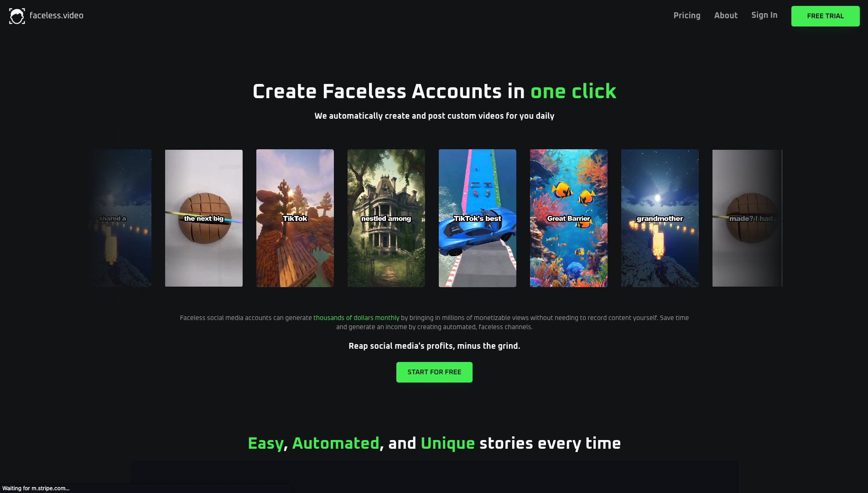The height and width of the screenshot is (493, 868).
Task: Select the Minecraft 'TikTok' video thumbnail
Action: [x=295, y=218]
